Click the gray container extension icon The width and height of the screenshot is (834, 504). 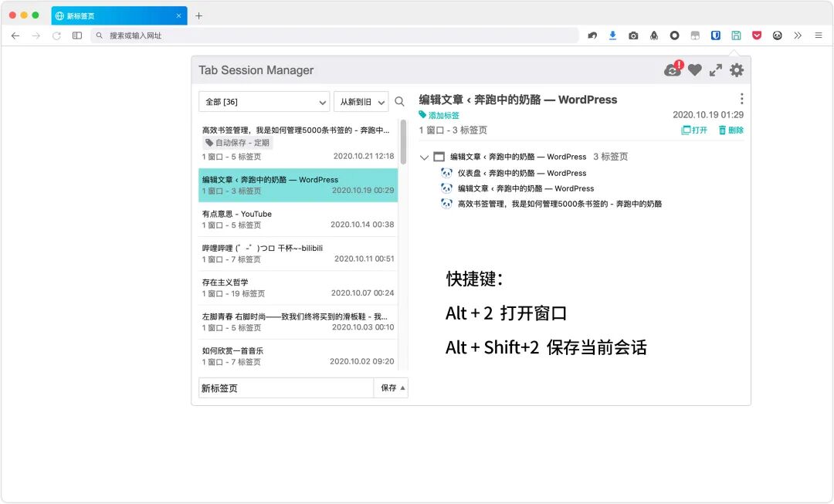point(695,36)
